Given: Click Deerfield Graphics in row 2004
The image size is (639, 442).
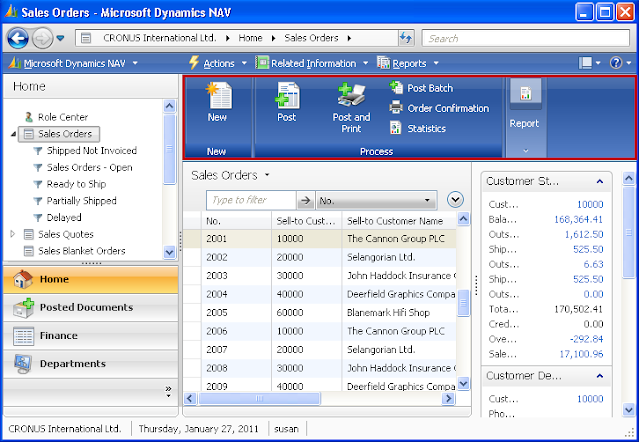Looking at the screenshot, I should click(x=401, y=294).
